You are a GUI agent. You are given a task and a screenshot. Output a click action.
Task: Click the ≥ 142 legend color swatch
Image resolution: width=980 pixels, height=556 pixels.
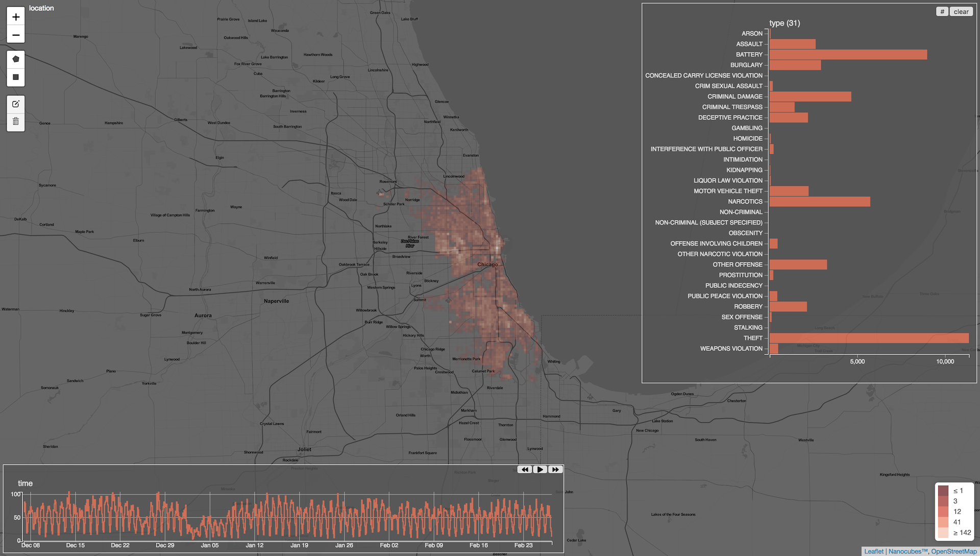point(943,533)
